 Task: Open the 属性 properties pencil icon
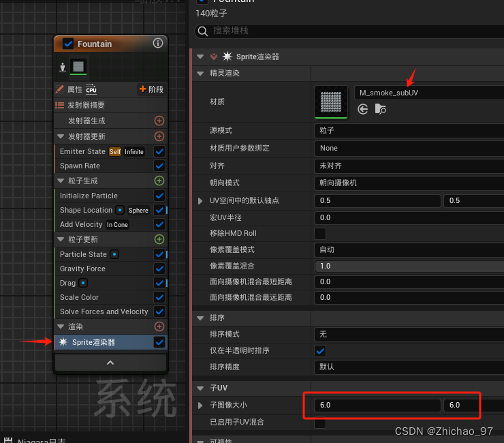(x=60, y=89)
